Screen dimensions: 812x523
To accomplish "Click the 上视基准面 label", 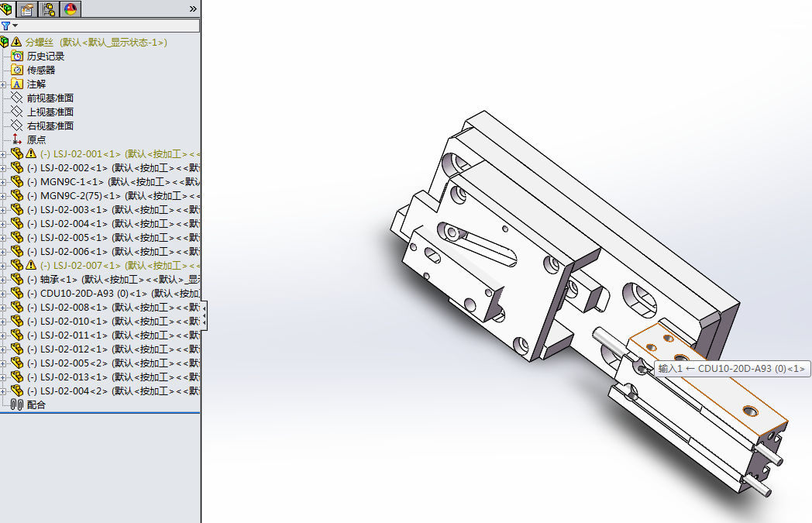I will click(x=50, y=112).
